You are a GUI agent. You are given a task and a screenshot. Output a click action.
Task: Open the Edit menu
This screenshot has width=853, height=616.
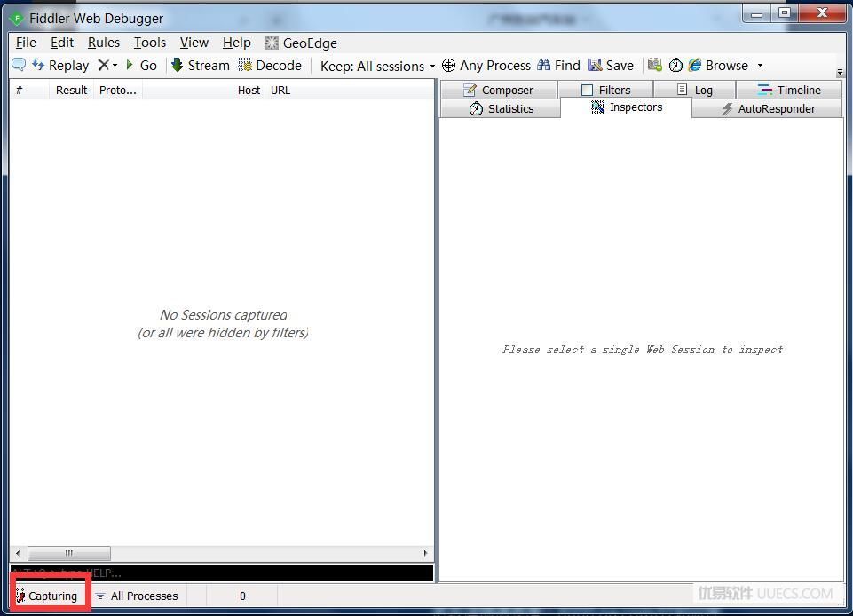[x=62, y=43]
